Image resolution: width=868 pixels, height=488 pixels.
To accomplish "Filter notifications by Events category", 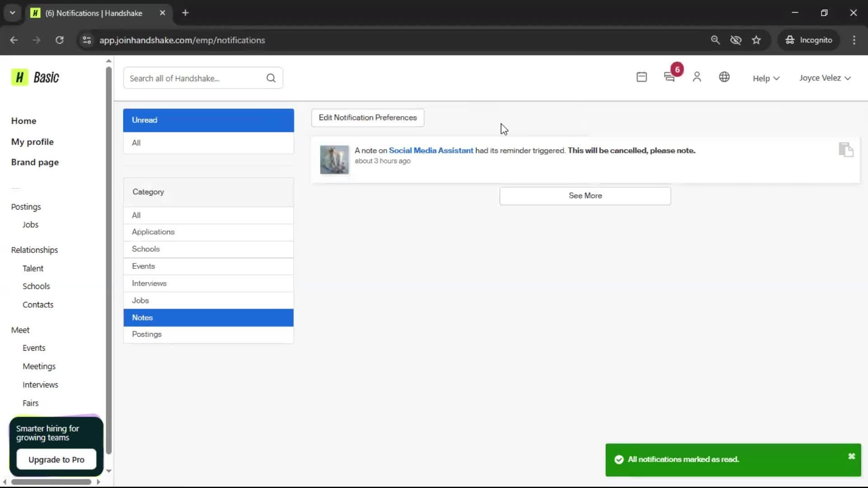I will pyautogui.click(x=208, y=267).
